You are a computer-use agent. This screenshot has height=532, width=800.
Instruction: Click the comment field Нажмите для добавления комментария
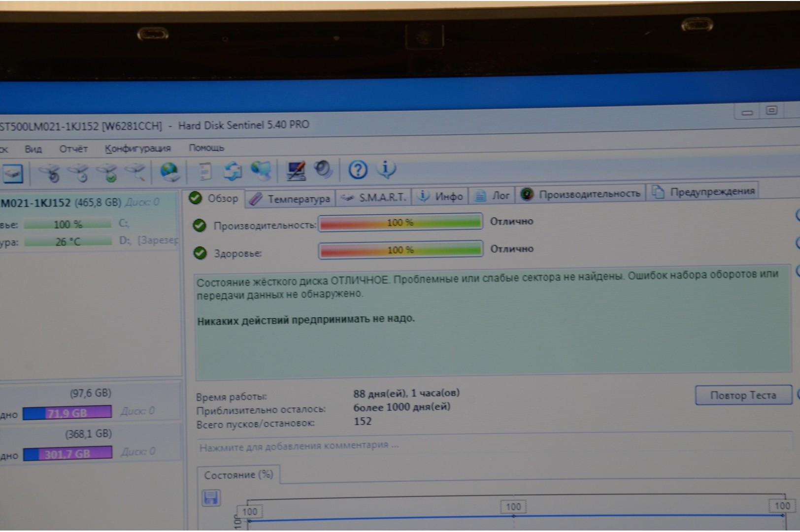pos(299,446)
